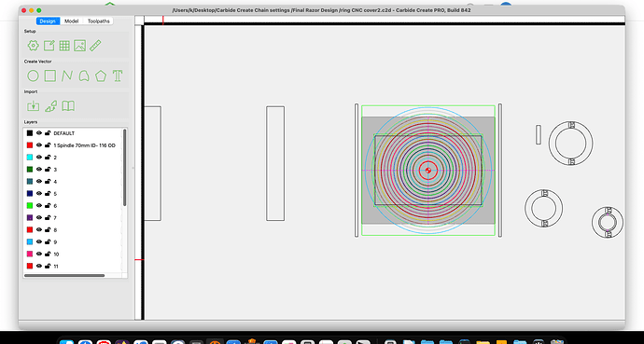The width and height of the screenshot is (644, 344).
Task: Select the tall narrow rectangle in canvas center
Action: [275, 163]
